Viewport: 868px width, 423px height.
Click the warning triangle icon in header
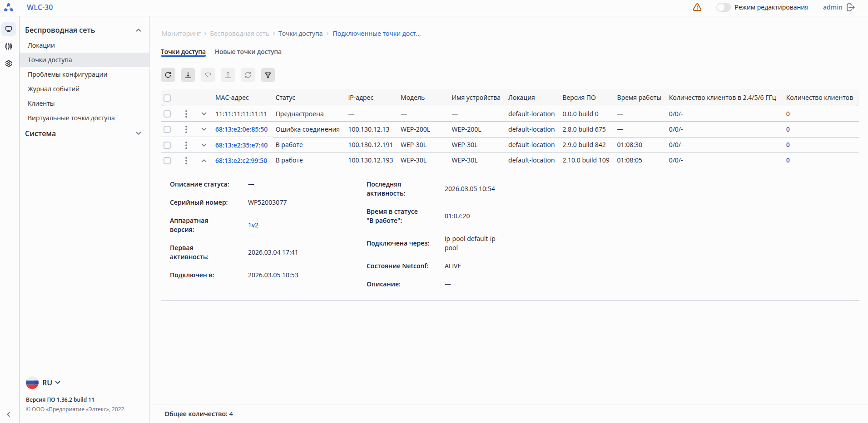point(697,7)
